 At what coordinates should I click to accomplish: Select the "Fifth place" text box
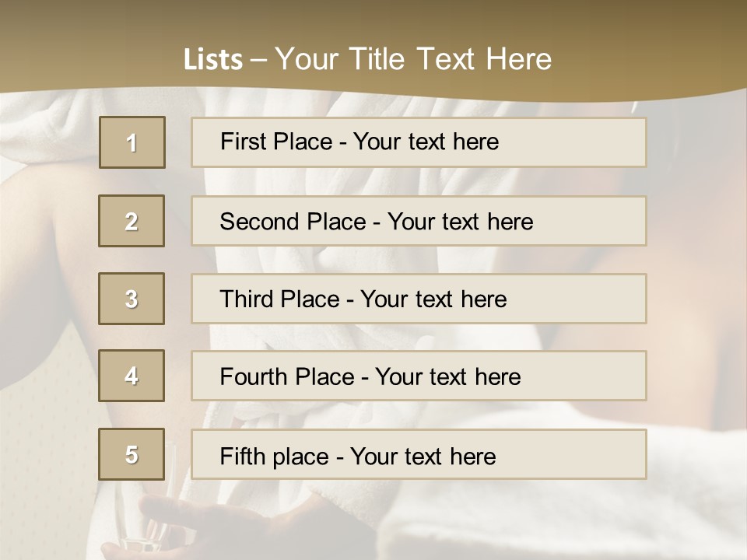pyautogui.click(x=419, y=454)
